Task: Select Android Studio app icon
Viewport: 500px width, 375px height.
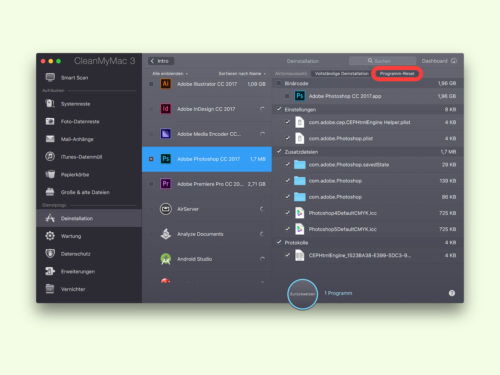Action: [x=166, y=259]
